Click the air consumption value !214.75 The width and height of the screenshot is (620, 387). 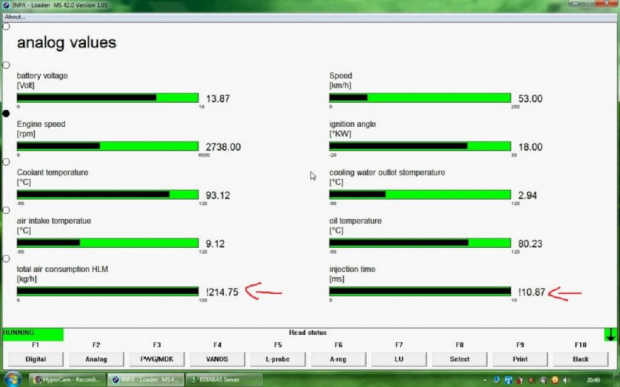click(x=222, y=292)
